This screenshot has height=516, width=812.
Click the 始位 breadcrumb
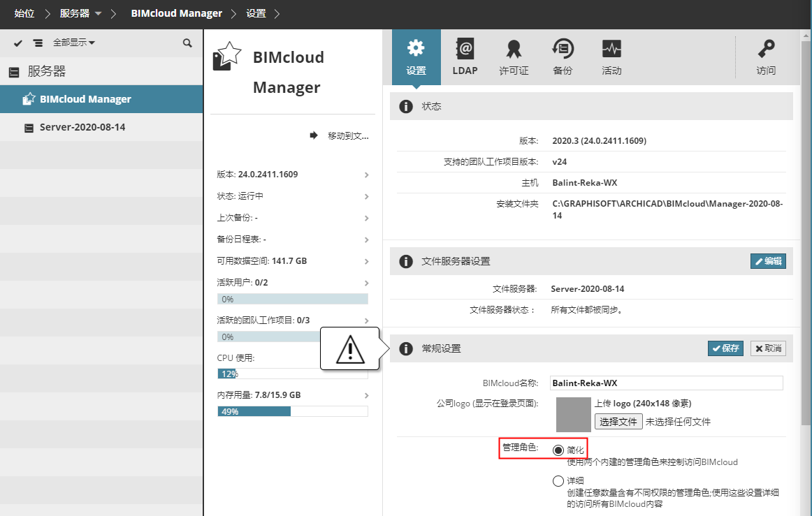(x=24, y=13)
